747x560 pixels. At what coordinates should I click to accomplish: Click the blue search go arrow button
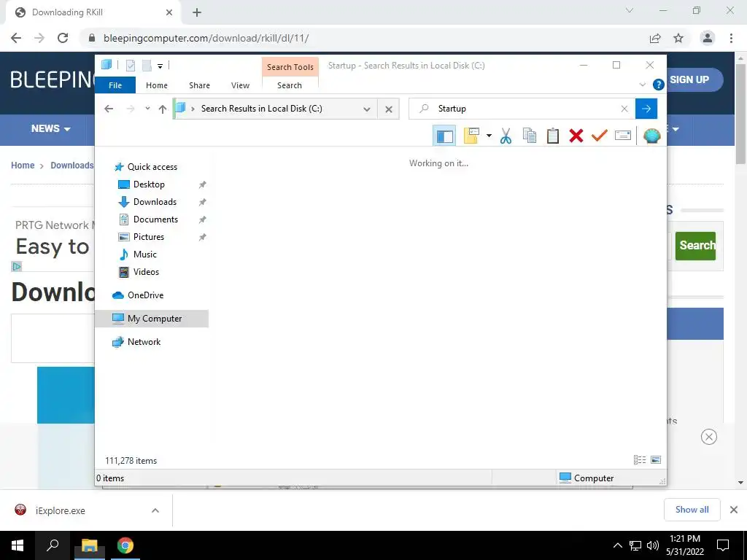646,109
